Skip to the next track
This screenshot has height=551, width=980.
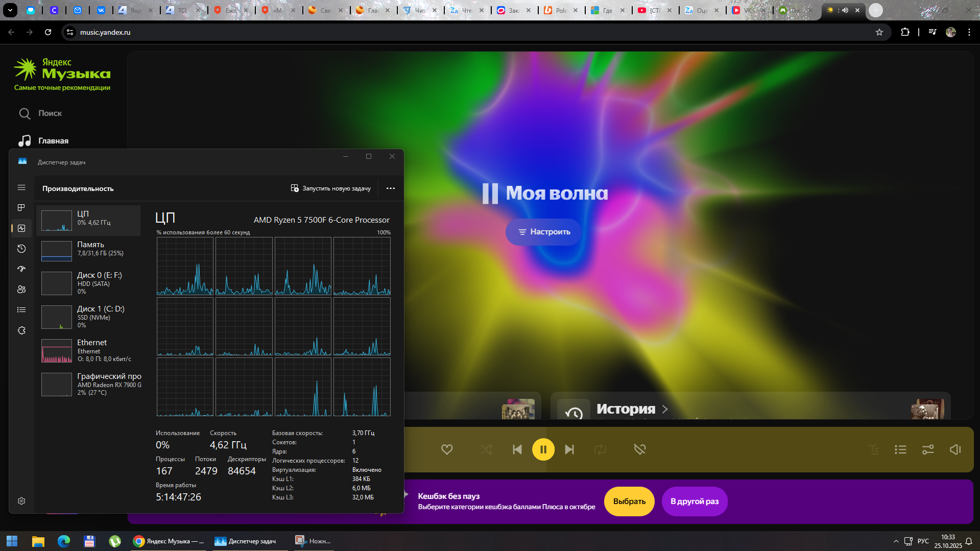(569, 449)
